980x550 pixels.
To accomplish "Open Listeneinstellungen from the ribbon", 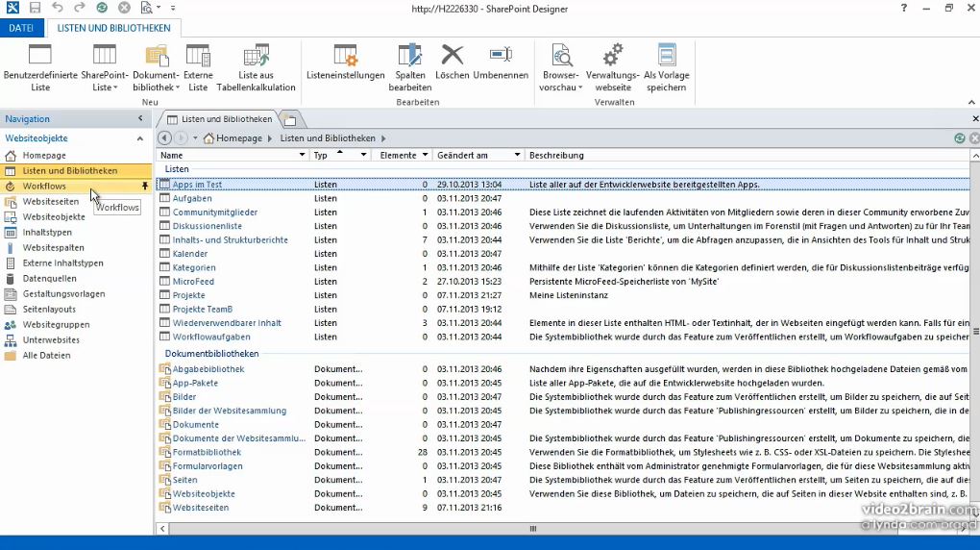I will [x=345, y=62].
